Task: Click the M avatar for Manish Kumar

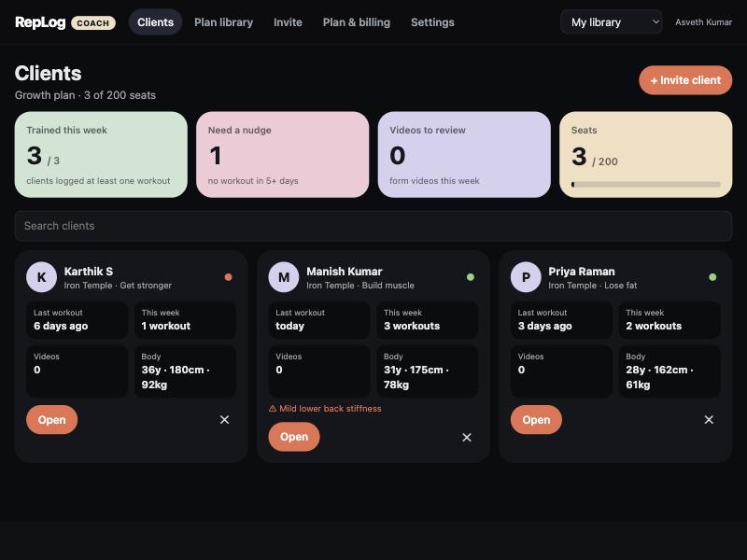Action: click(x=284, y=277)
